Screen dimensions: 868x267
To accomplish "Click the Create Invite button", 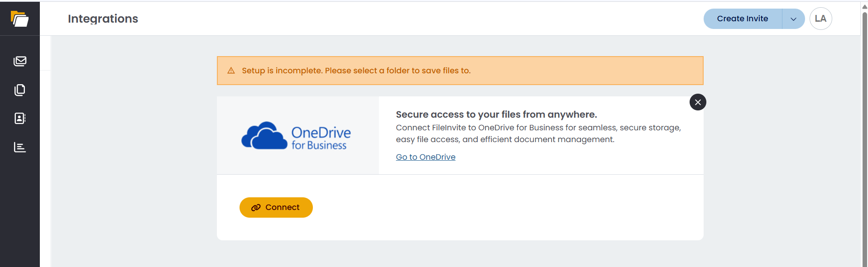I will (x=743, y=19).
